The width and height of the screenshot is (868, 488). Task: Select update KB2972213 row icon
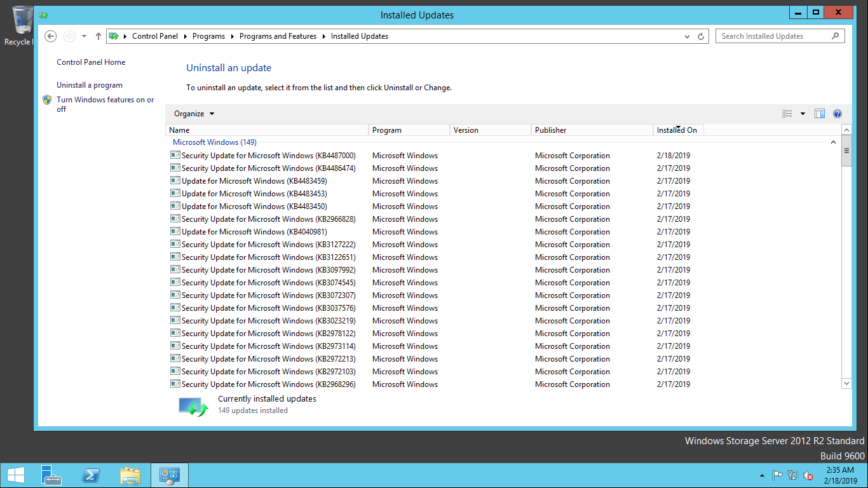point(175,358)
